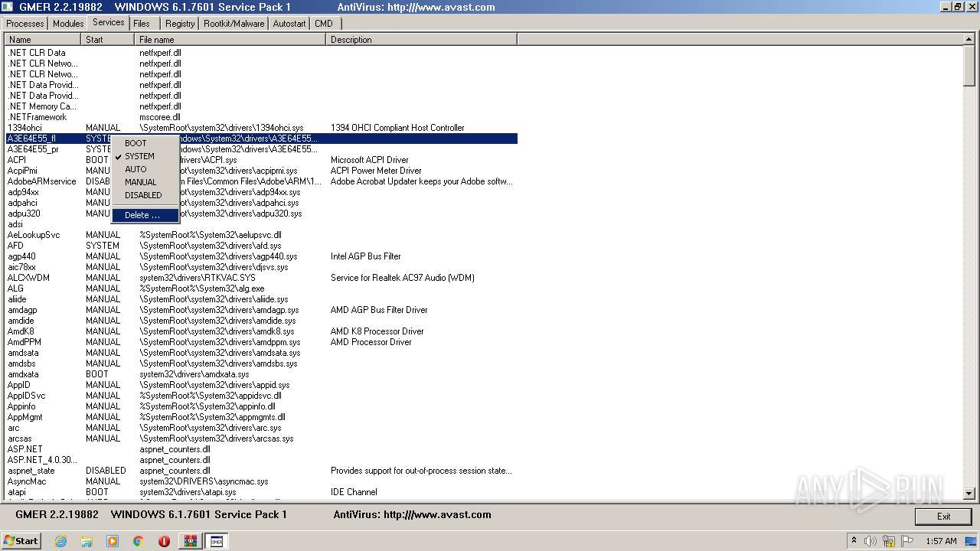Click the 1:57 AM taskbar clock
Viewport: 980px width, 551px height.
click(x=941, y=541)
